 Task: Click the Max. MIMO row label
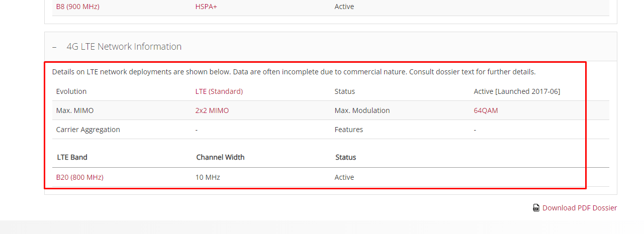(x=75, y=110)
